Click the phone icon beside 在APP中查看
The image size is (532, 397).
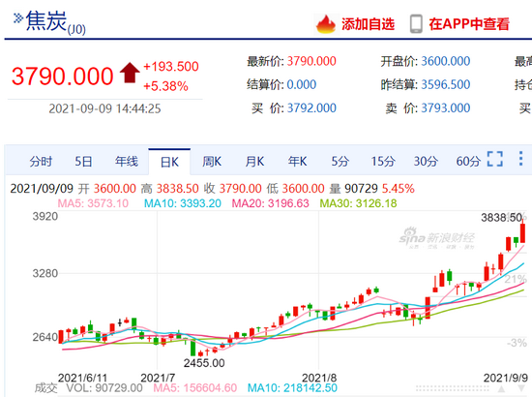coord(416,24)
